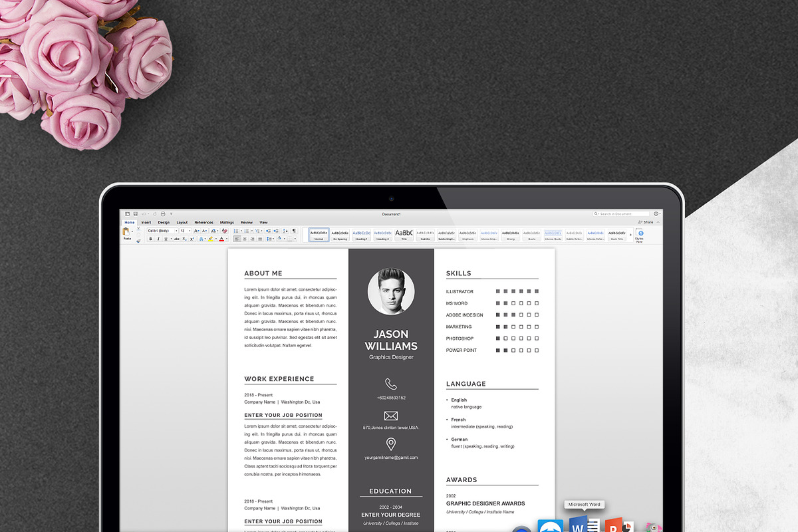The height and width of the screenshot is (532, 798).
Task: Toggle show paragraph marks
Action: pos(294,231)
